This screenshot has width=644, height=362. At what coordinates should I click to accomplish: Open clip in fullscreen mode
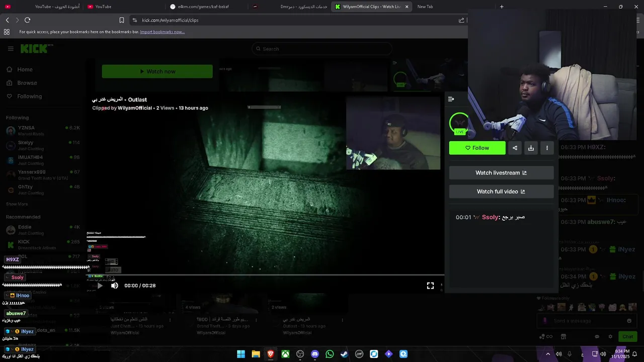430,286
